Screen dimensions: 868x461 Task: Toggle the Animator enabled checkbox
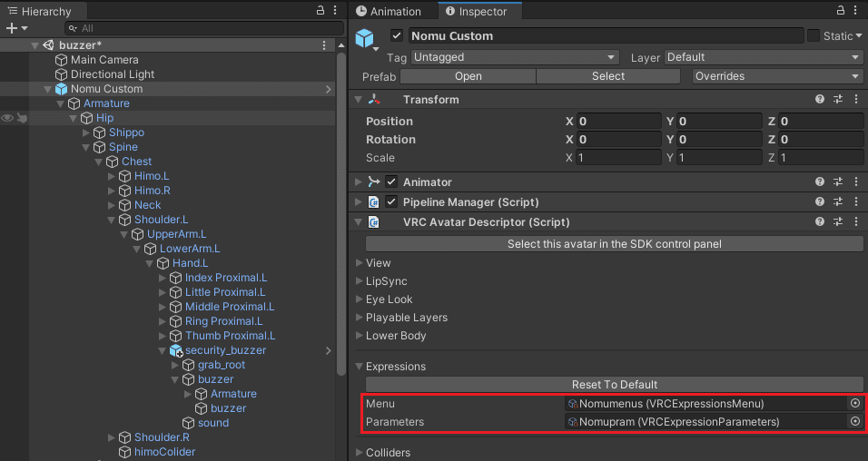point(391,181)
